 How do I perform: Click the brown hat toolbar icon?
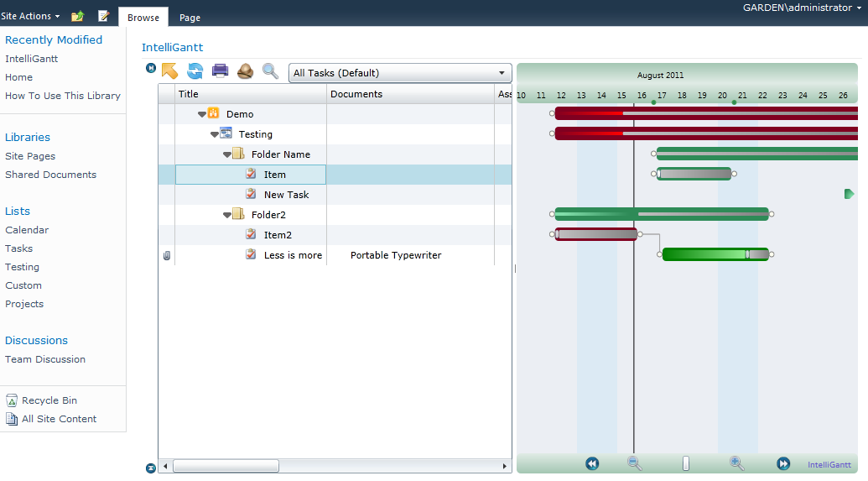[x=245, y=71]
